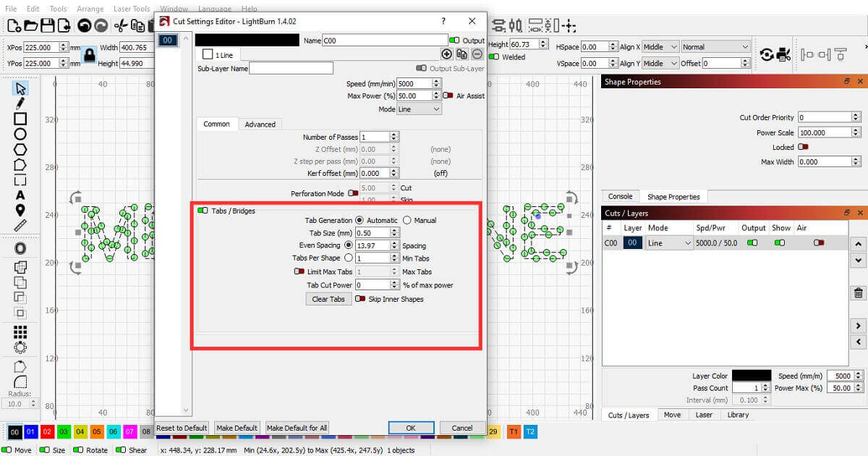868x456 pixels.
Task: Toggle the Output switch in Cut Settings
Action: click(x=454, y=41)
